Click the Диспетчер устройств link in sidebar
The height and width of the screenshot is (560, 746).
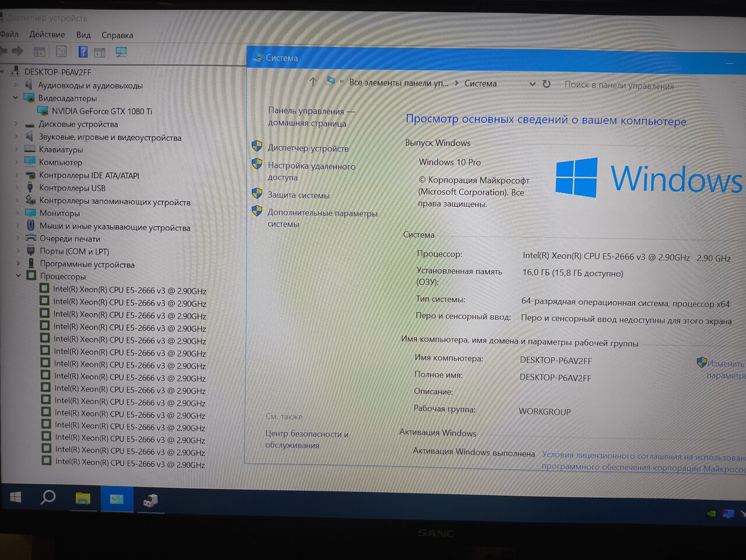point(308,148)
